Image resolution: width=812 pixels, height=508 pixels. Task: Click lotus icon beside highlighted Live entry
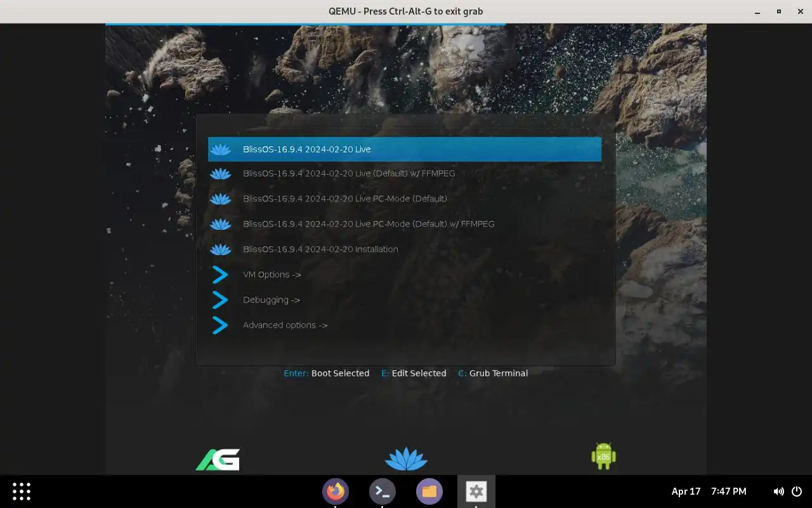pos(221,149)
